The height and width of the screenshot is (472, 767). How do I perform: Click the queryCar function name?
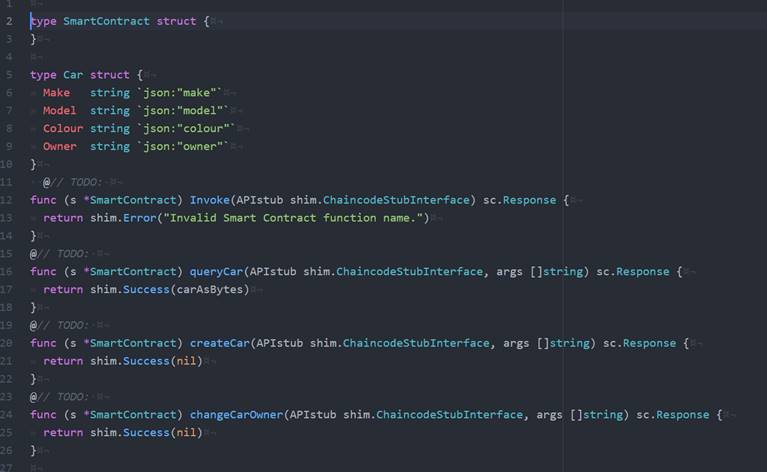(x=215, y=272)
